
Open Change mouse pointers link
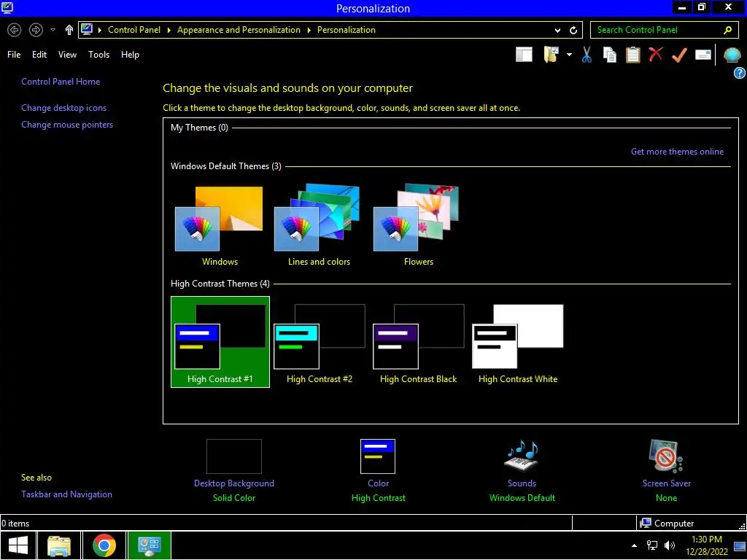[67, 125]
